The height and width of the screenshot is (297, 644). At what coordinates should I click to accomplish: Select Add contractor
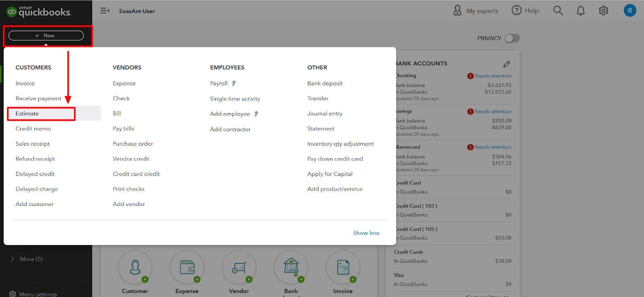[230, 129]
